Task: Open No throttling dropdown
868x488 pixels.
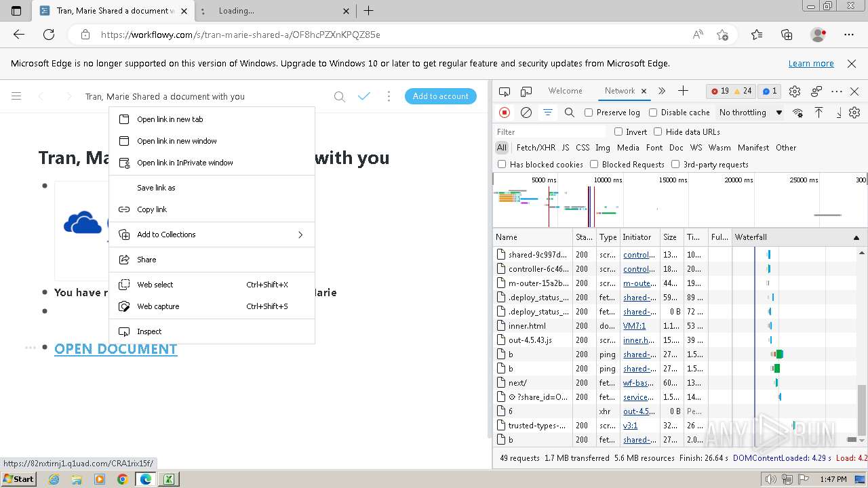Action: [751, 113]
